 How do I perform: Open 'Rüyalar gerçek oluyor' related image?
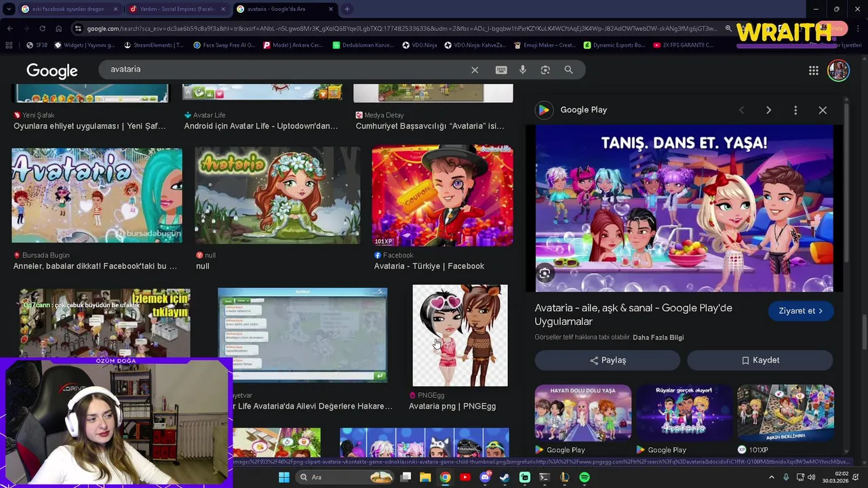684,413
